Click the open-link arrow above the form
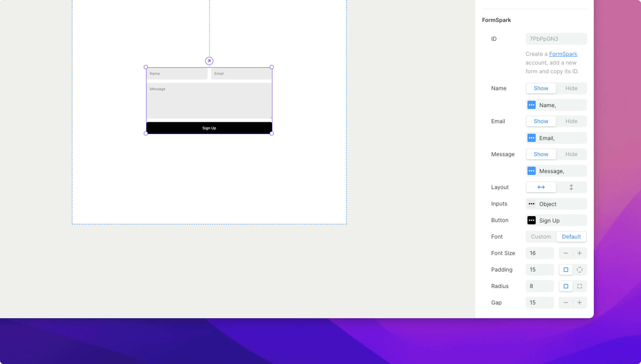The image size is (641, 364). 209,61
